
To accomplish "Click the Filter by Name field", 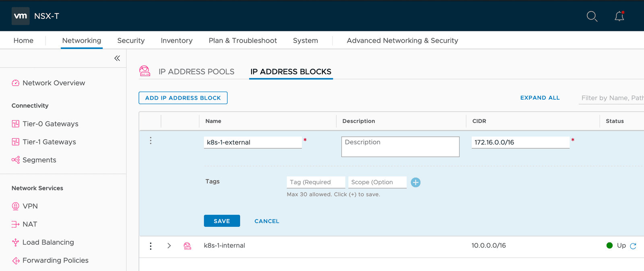I will [611, 98].
